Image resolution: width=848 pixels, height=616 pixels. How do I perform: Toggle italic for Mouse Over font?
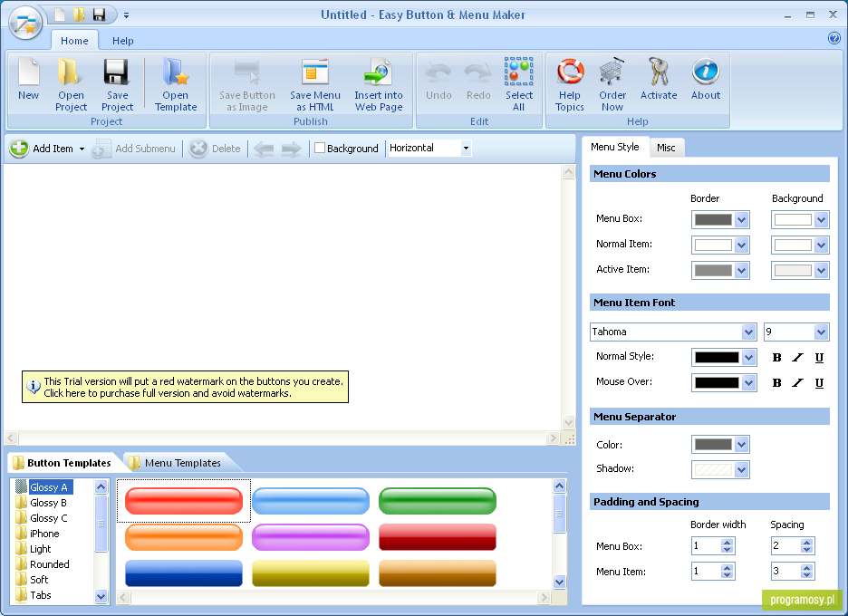[x=797, y=383]
